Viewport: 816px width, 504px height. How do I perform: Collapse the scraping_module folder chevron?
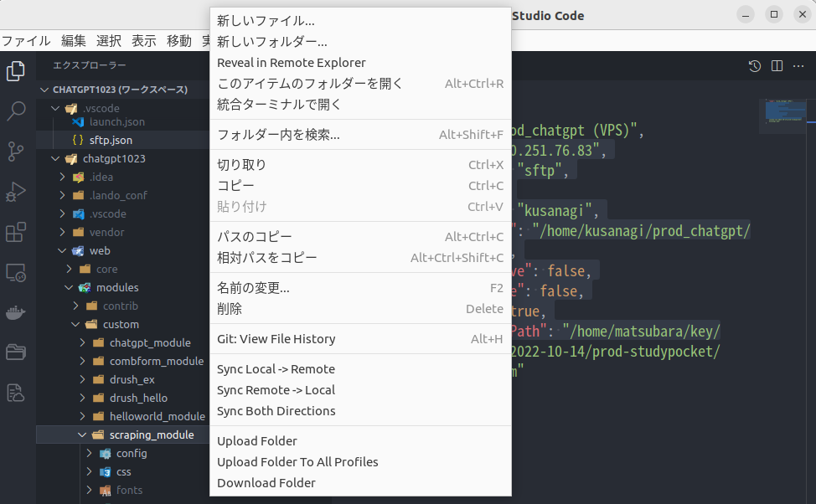tap(83, 435)
